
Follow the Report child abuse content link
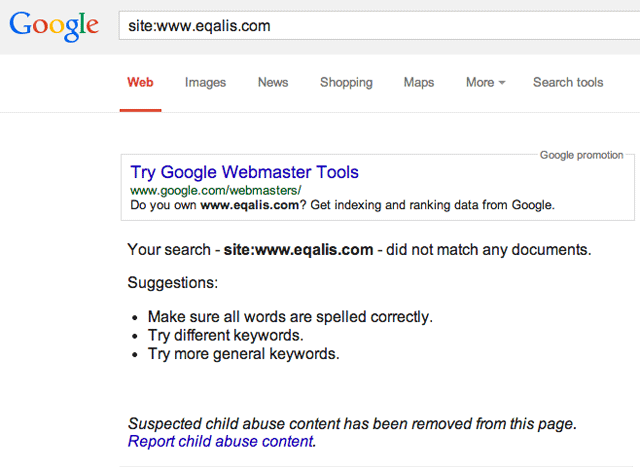pos(221,441)
